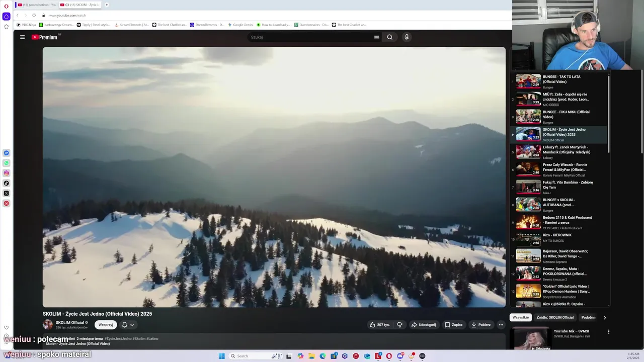Start voice search with the microphone icon
Viewport: 644px width, 362px height.
click(407, 37)
